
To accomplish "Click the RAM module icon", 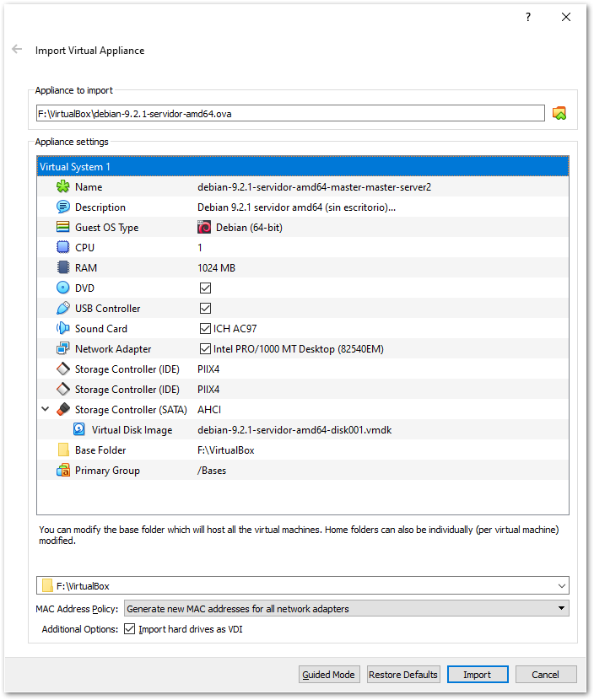I will [63, 267].
